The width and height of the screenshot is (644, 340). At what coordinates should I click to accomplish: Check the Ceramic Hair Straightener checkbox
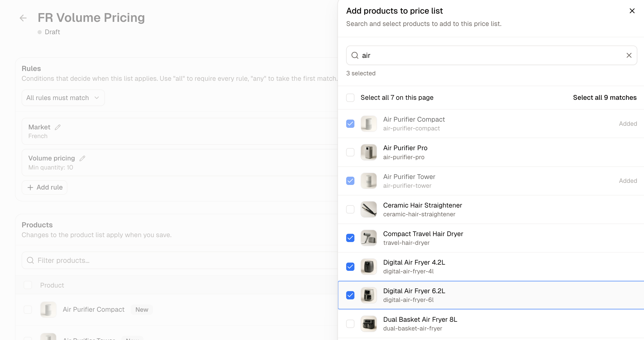coord(350,209)
